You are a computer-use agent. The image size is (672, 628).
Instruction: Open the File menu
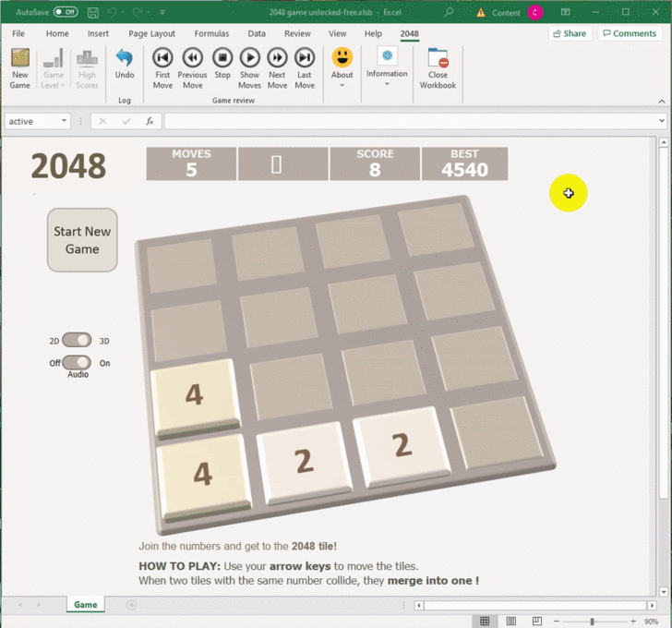tap(18, 33)
